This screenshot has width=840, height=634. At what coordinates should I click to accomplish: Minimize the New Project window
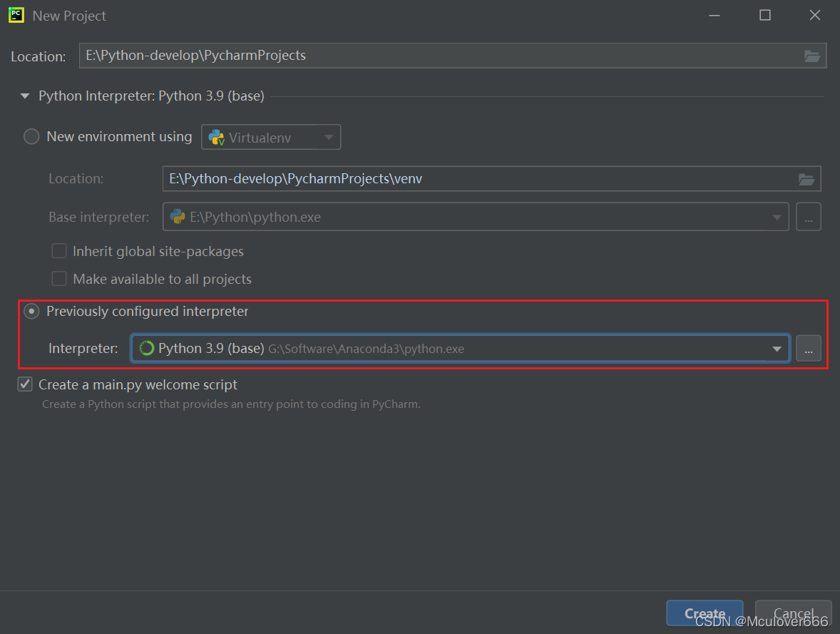(714, 16)
